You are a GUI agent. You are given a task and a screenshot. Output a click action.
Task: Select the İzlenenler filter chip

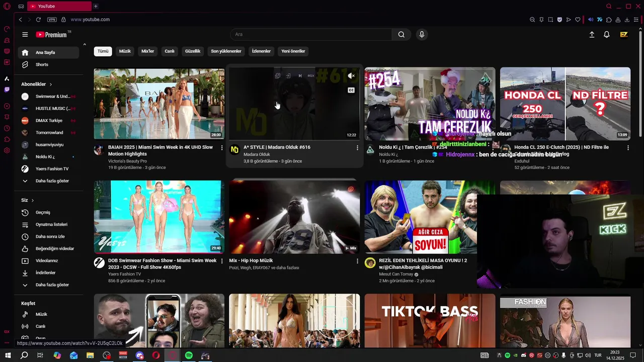261,51
